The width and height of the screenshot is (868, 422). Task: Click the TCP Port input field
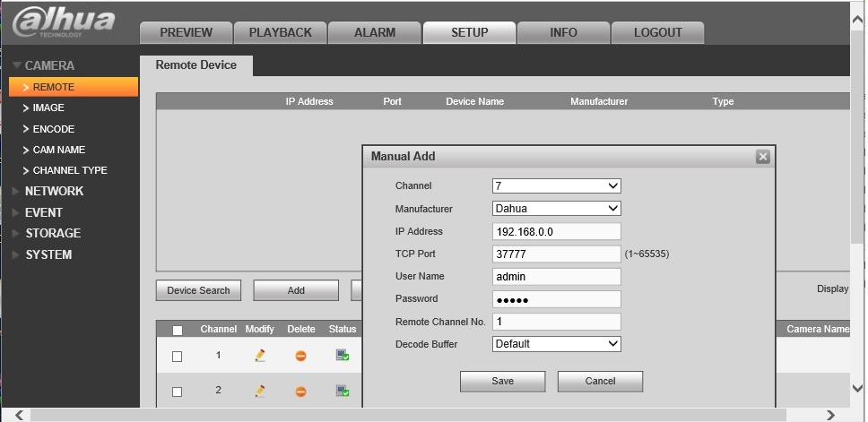point(556,254)
